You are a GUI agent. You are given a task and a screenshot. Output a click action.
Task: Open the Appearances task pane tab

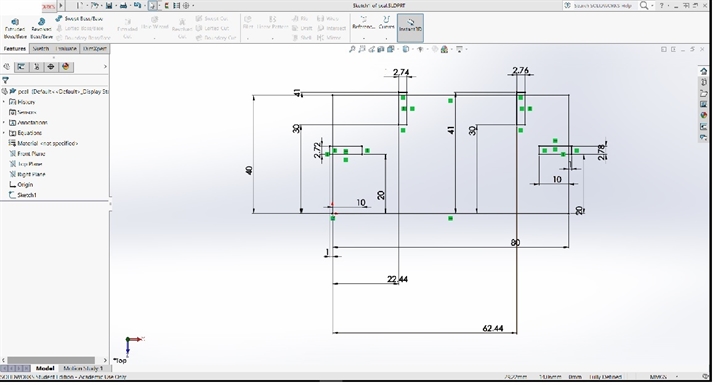pos(704,115)
